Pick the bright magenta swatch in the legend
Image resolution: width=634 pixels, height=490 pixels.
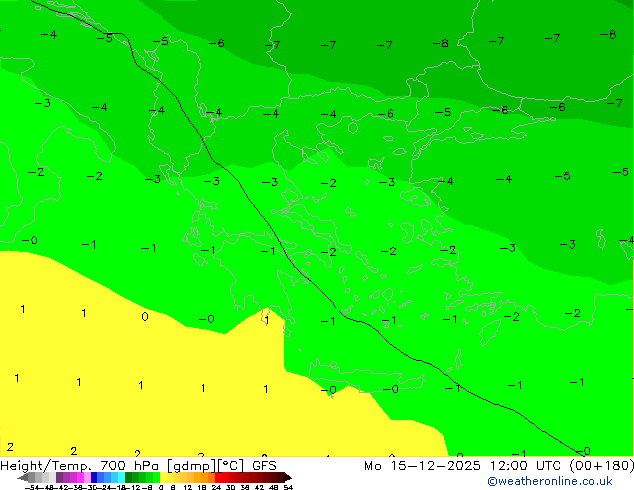[x=80, y=477]
